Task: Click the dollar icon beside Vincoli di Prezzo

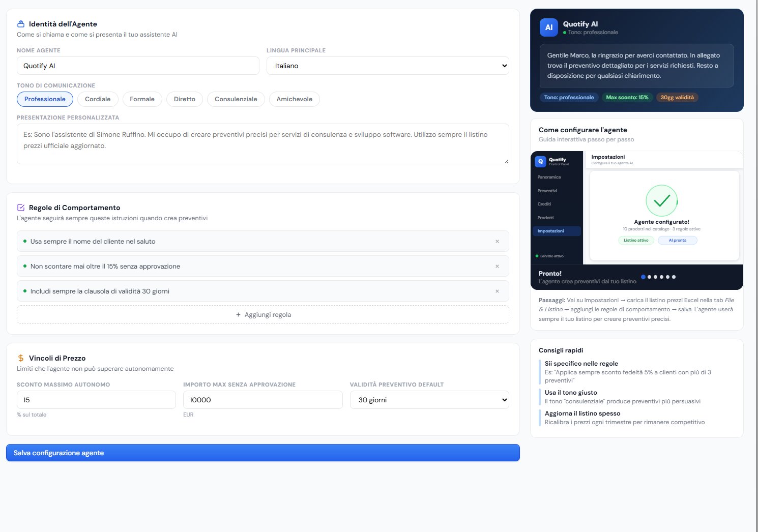Action: pos(21,358)
